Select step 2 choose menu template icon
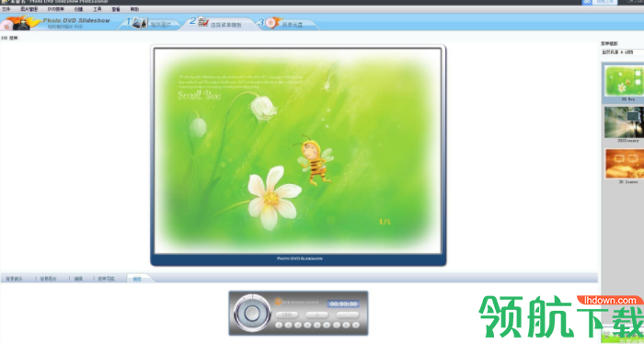The image size is (644, 344). point(203,22)
